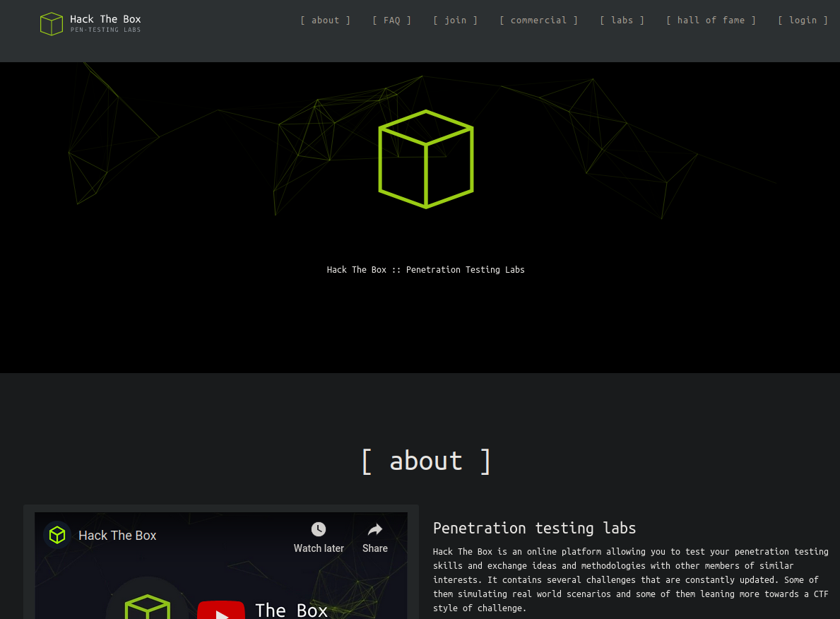Open the [ FAQ ] nav item
840x619 pixels.
(391, 20)
